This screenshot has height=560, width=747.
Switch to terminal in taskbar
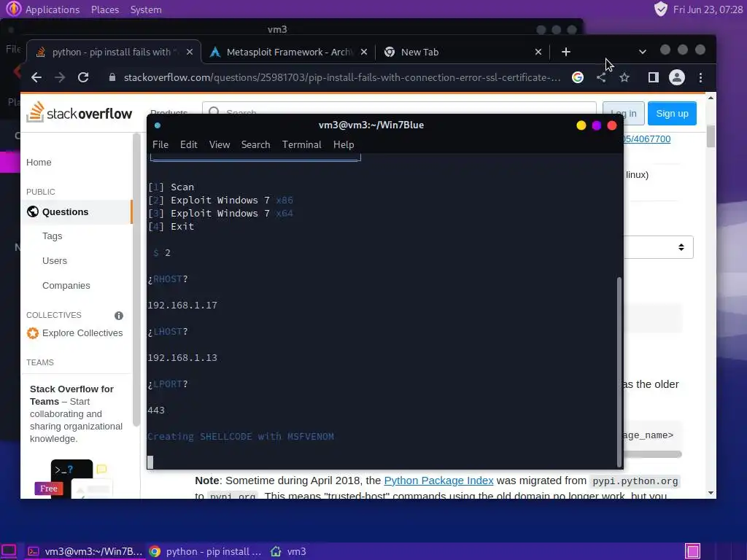point(85,551)
